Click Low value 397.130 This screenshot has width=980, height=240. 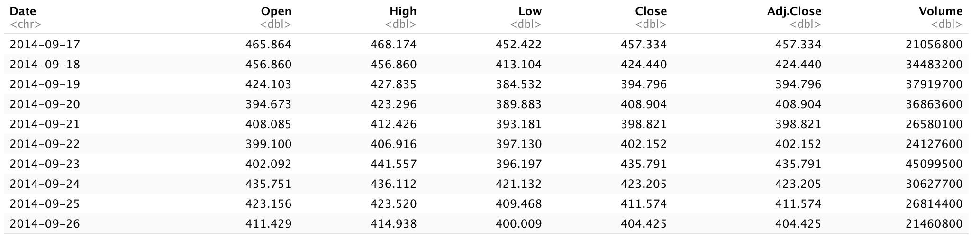pyautogui.click(x=518, y=144)
